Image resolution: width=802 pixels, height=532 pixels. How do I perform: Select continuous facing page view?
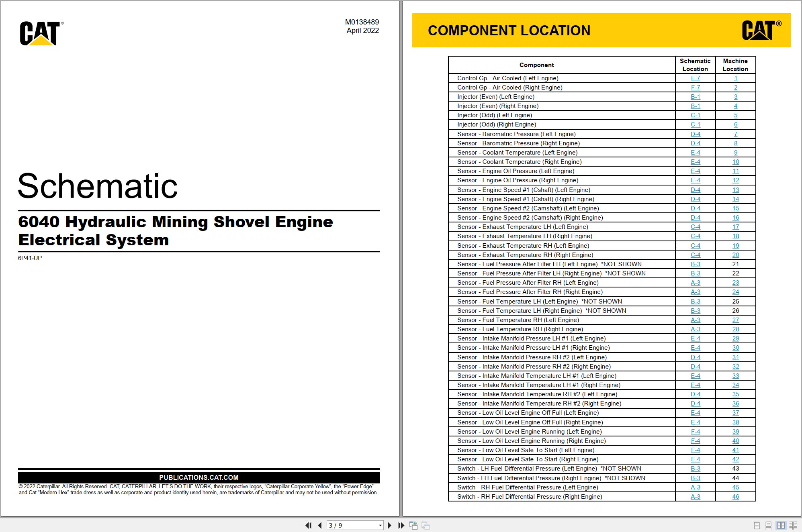(793, 525)
